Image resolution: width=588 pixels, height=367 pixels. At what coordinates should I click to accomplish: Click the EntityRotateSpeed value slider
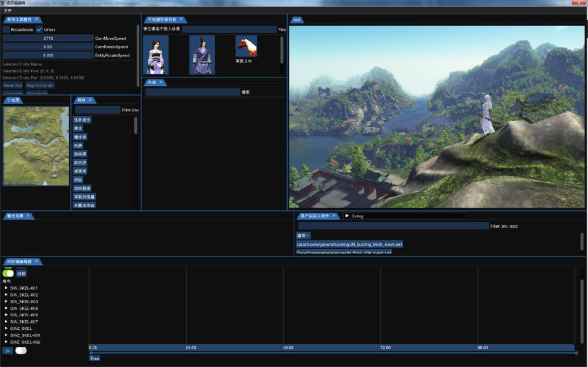tap(48, 55)
